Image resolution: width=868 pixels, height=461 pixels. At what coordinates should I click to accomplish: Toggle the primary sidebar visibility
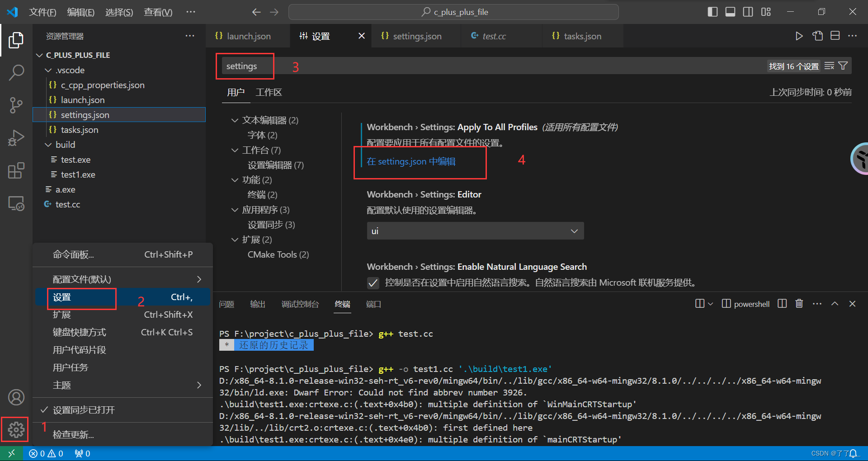(x=712, y=12)
